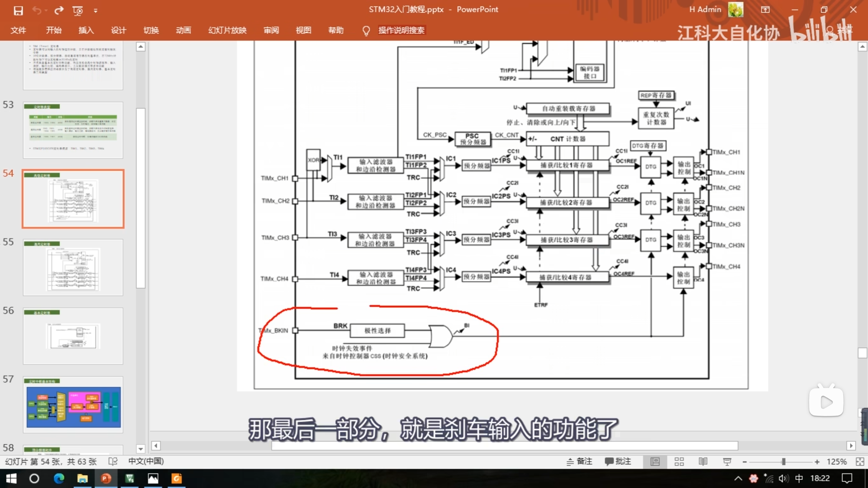Viewport: 868px width, 488px height.
Task: Show hidden system tray icons chevron
Action: click(738, 479)
